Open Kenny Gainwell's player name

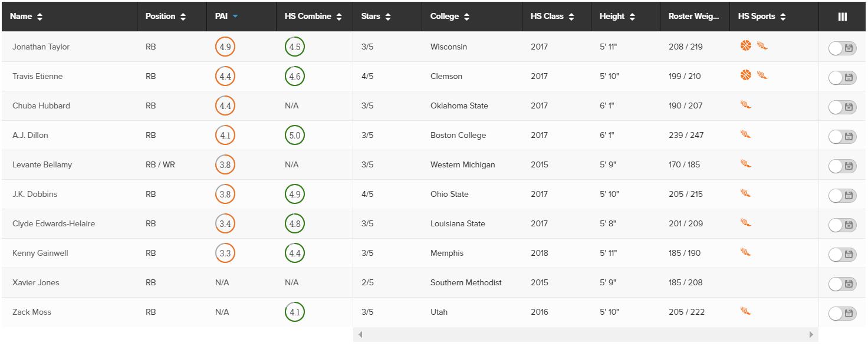(40, 253)
